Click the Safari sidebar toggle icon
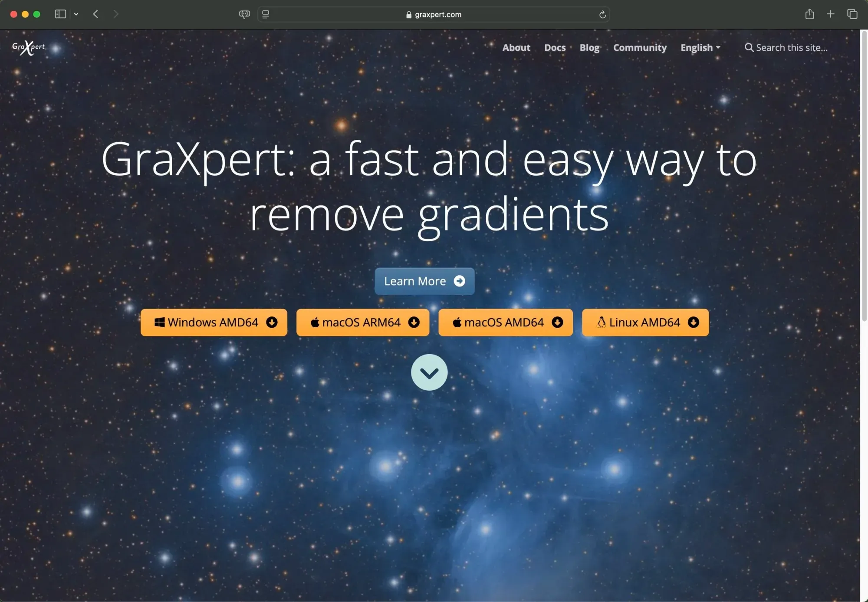The height and width of the screenshot is (602, 868). tap(60, 14)
